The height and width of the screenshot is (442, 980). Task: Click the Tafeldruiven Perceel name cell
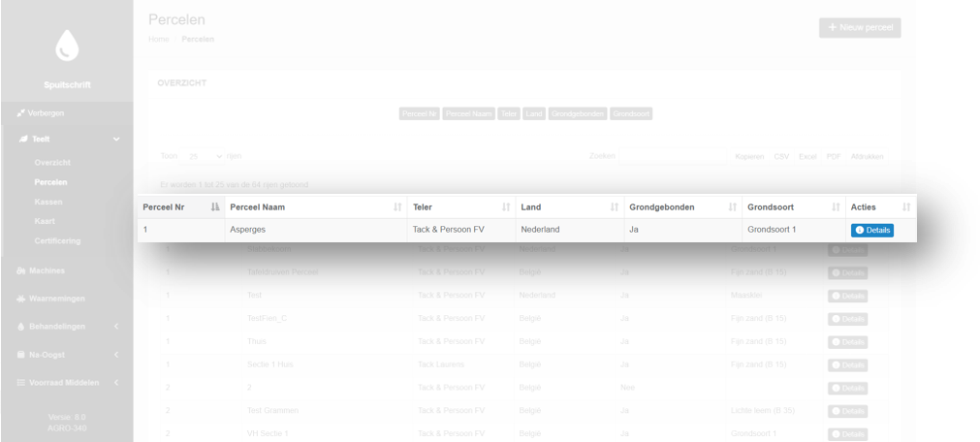point(282,272)
